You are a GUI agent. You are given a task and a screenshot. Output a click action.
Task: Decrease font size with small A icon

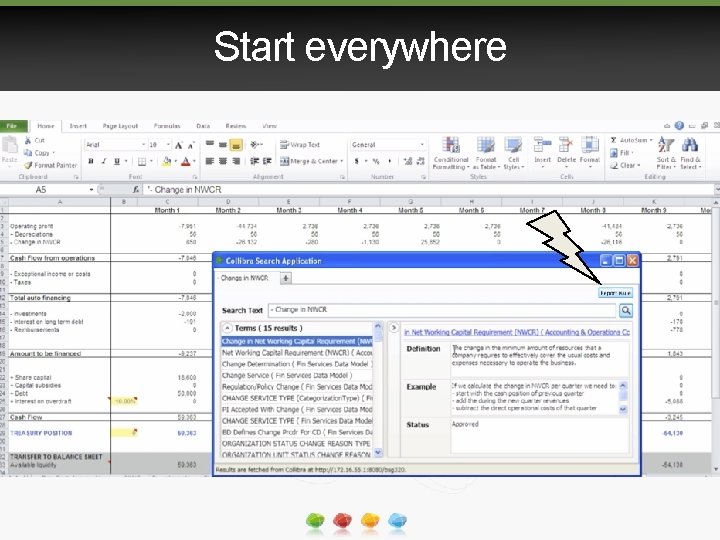[x=191, y=145]
